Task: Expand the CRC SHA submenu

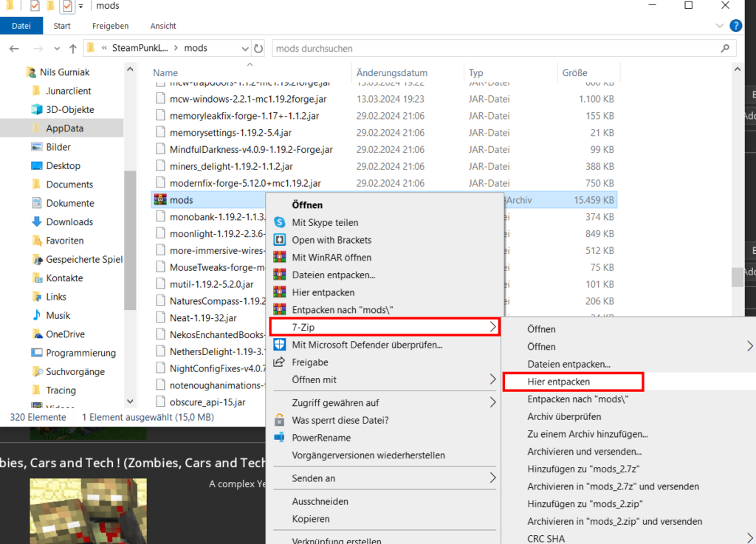Action: 750,539
